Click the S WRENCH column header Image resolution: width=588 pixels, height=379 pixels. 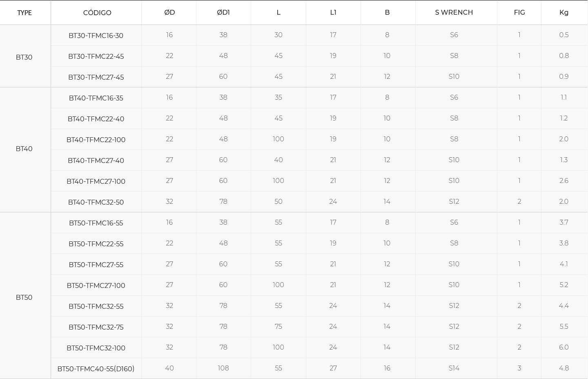click(x=454, y=12)
